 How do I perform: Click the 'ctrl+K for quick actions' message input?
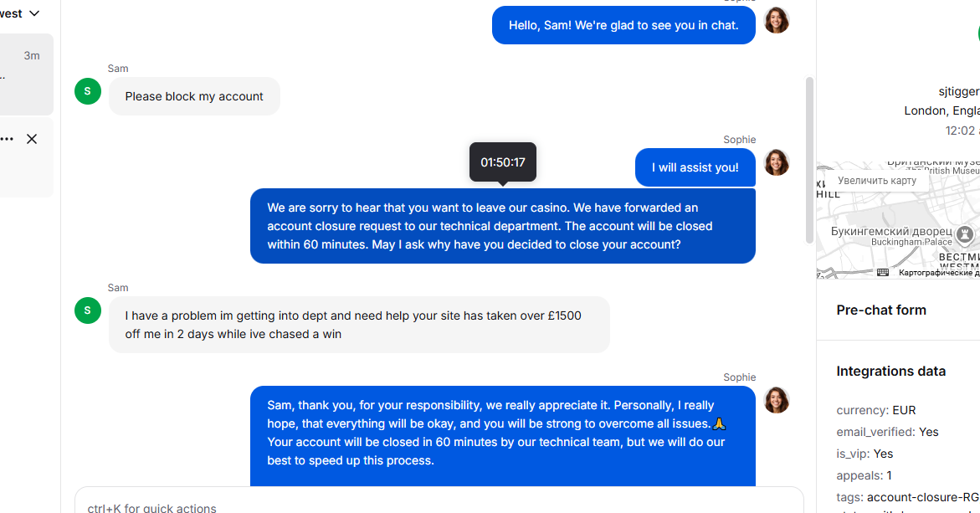pos(439,504)
